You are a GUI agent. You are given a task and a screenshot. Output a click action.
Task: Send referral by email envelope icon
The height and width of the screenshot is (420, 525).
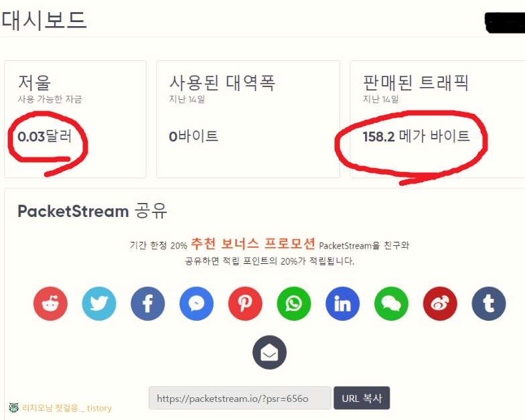click(x=269, y=352)
